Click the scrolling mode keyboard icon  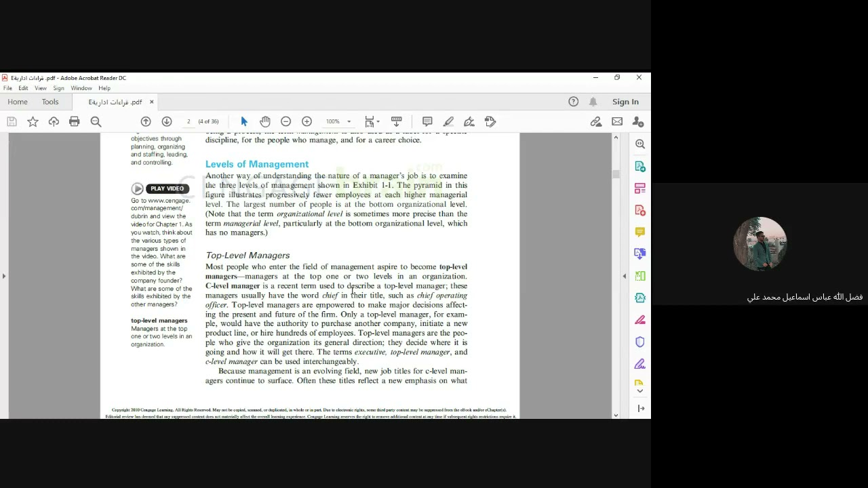(397, 121)
